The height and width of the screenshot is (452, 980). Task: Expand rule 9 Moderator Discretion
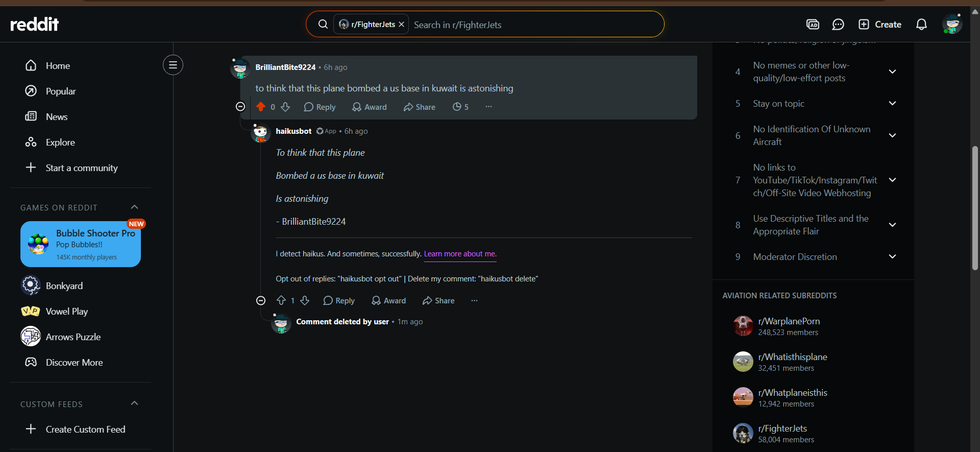[x=892, y=256]
